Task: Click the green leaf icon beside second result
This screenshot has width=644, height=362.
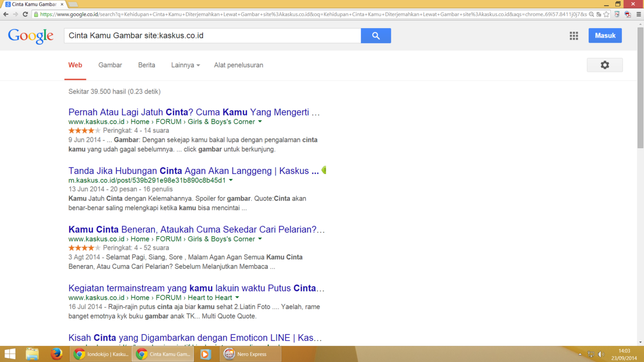Action: pos(324,170)
